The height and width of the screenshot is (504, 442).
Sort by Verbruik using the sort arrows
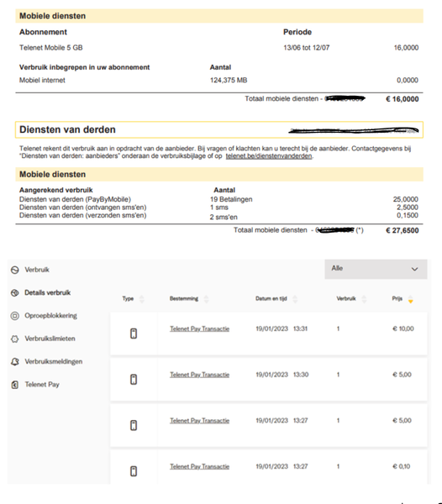pos(364,299)
